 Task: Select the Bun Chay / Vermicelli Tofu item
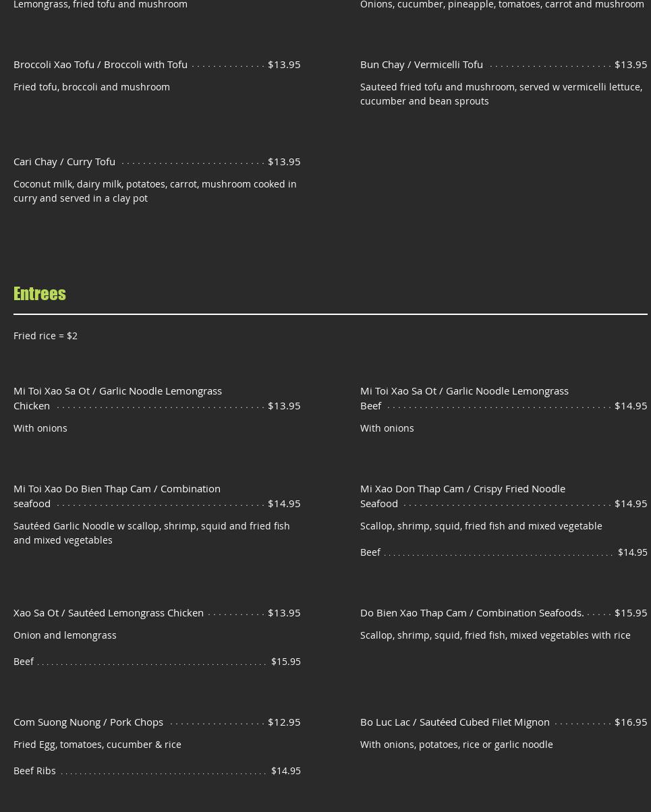pyautogui.click(x=422, y=64)
